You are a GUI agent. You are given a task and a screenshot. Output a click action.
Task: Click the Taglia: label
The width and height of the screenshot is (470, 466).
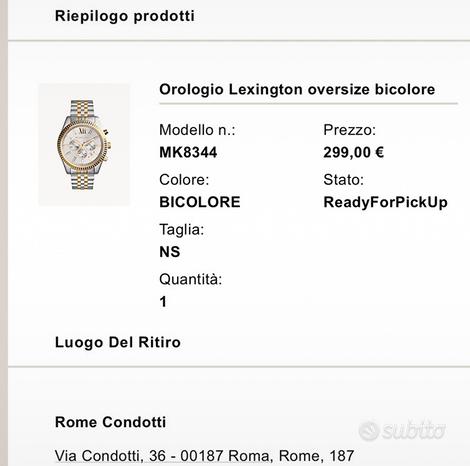tap(182, 230)
